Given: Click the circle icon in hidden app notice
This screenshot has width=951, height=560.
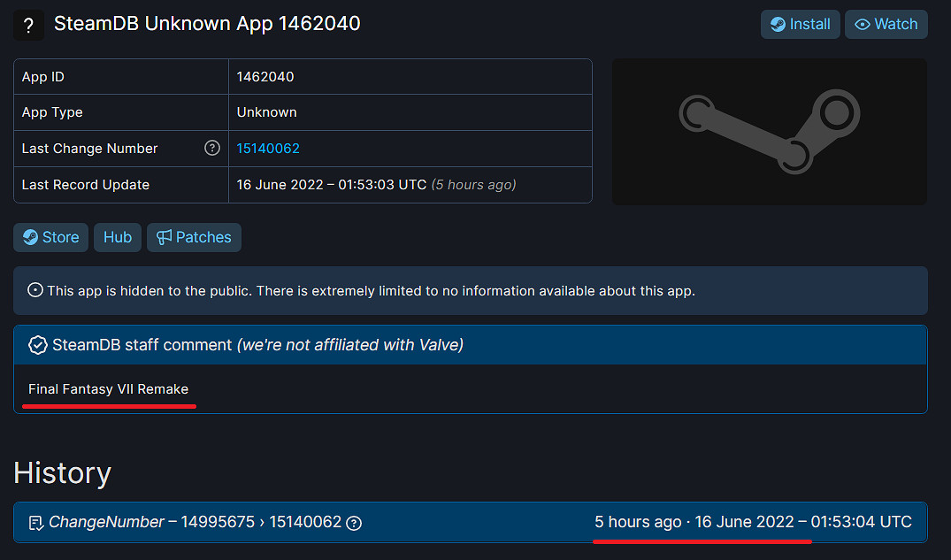Looking at the screenshot, I should [35, 290].
